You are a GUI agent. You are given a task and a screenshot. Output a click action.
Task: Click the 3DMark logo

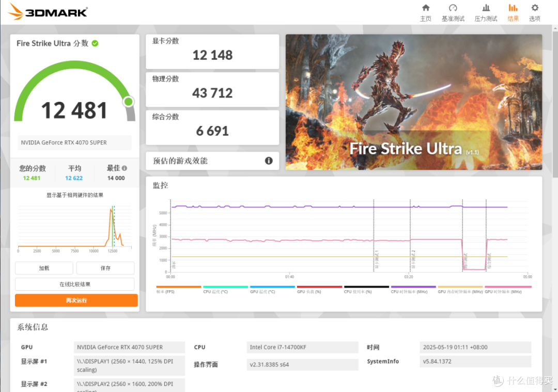(48, 11)
